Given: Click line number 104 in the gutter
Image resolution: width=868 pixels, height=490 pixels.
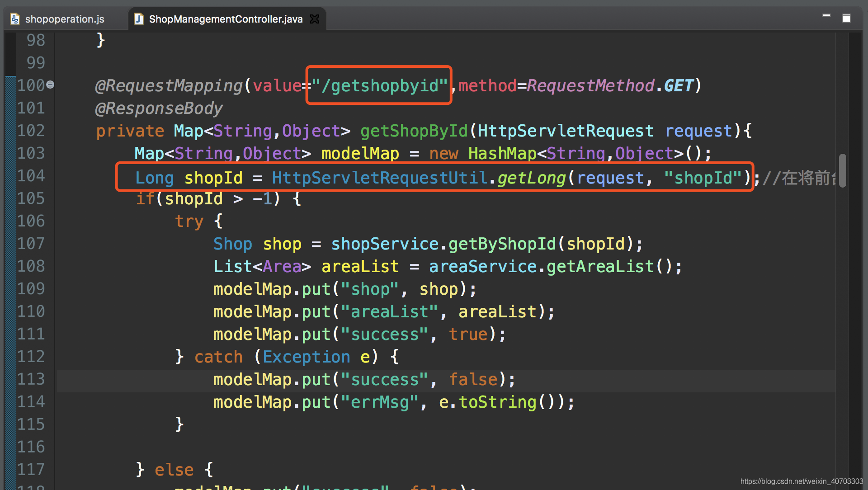Looking at the screenshot, I should (31, 176).
